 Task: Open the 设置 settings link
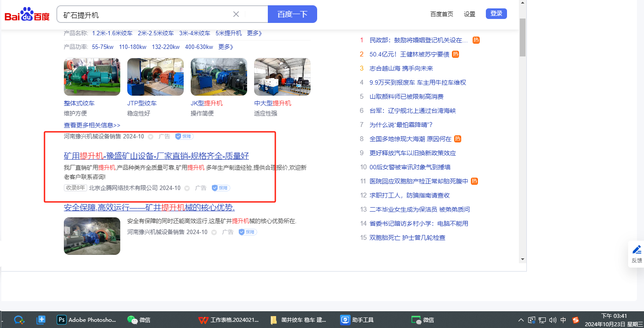click(x=470, y=14)
